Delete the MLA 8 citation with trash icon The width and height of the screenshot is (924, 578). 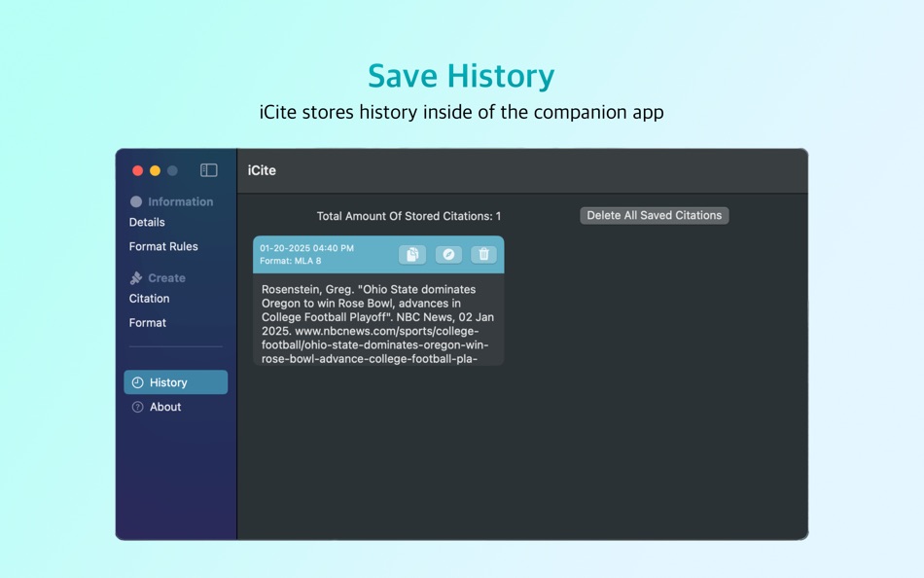point(483,254)
